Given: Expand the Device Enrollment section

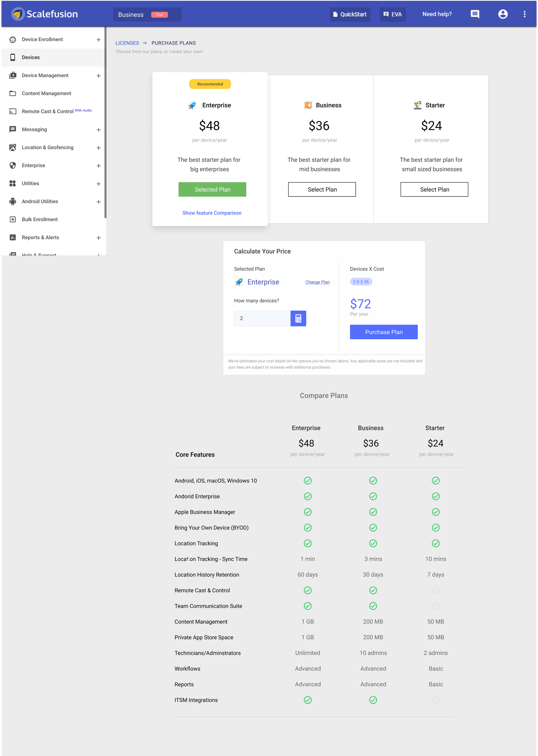Looking at the screenshot, I should (x=98, y=40).
